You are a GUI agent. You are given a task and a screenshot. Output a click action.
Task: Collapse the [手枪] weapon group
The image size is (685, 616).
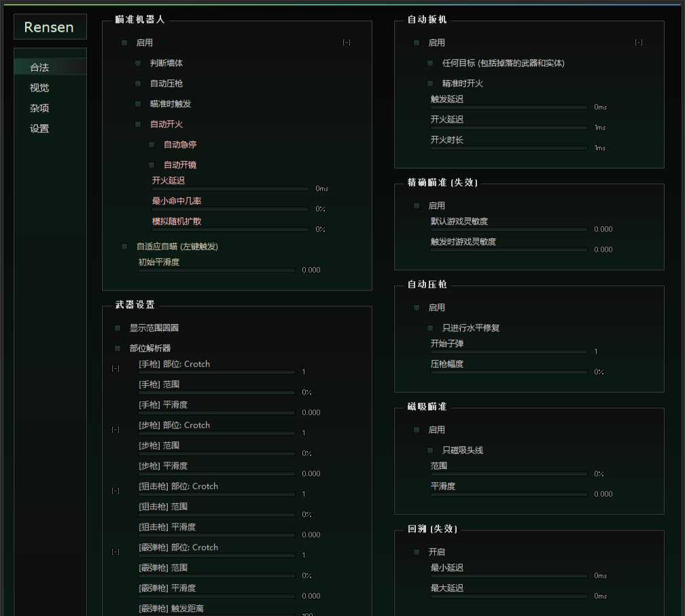point(116,369)
